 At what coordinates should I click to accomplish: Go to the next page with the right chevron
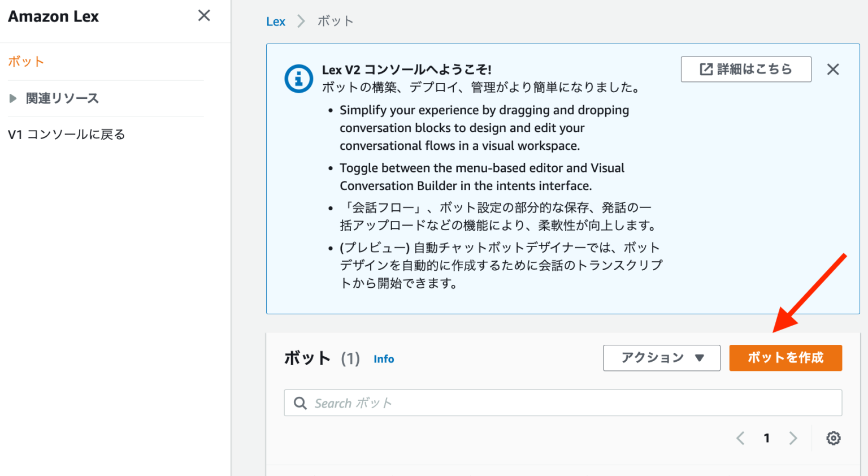coord(793,438)
